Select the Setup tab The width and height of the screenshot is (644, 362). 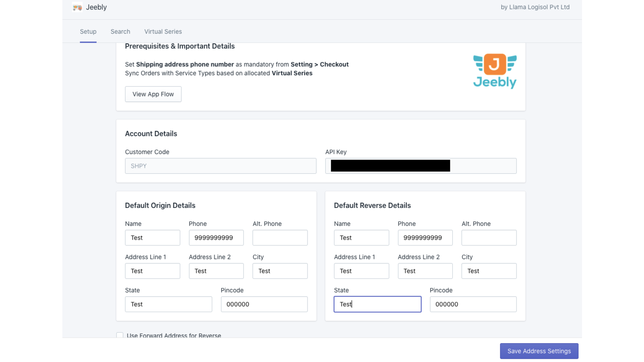point(88,31)
